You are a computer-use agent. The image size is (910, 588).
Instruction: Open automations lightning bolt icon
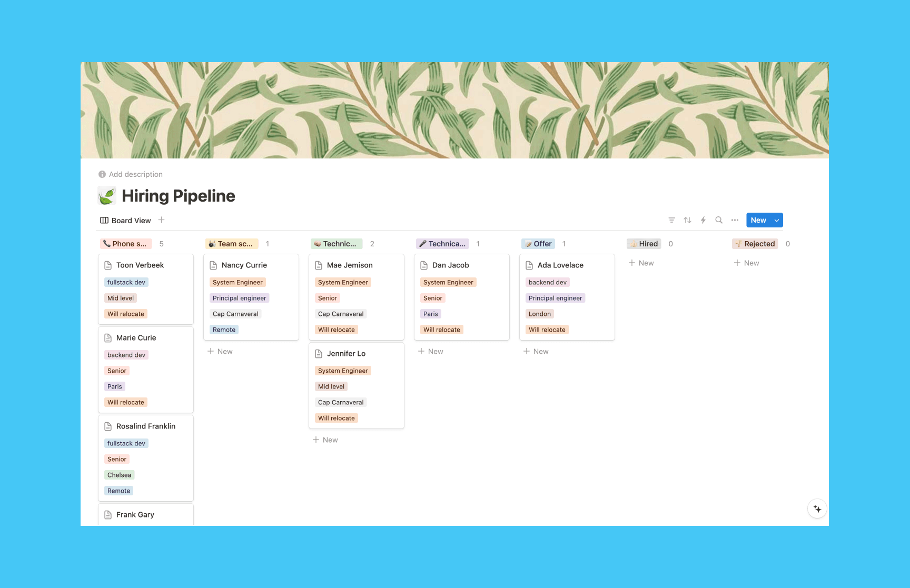coord(703,220)
